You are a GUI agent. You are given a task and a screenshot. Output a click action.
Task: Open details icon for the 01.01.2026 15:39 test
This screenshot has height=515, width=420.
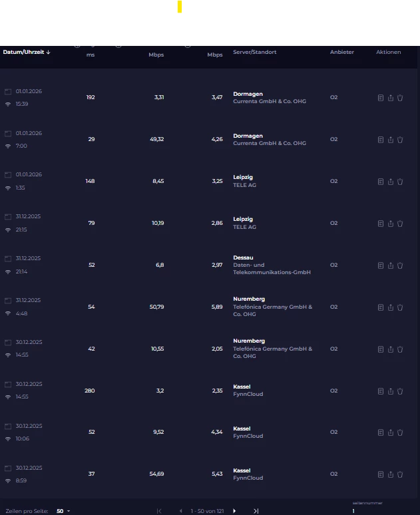tap(381, 98)
